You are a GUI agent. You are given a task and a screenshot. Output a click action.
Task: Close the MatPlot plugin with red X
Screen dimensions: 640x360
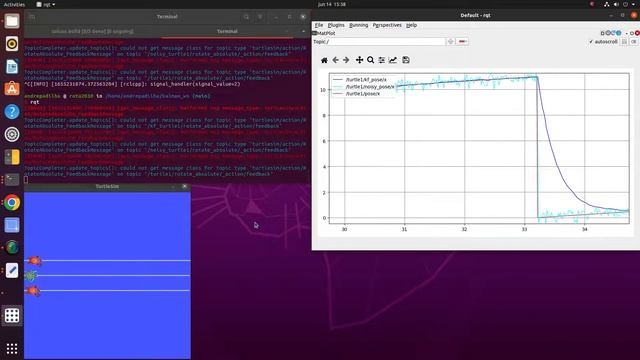pyautogui.click(x=637, y=33)
